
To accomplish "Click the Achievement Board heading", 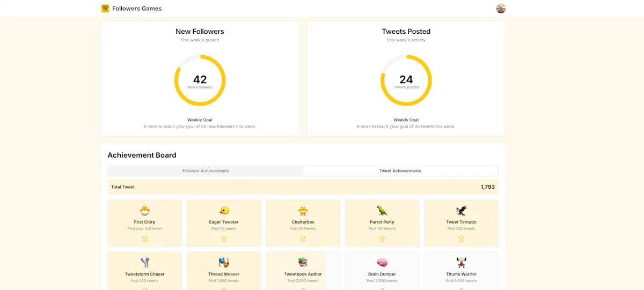I will click(x=142, y=155).
